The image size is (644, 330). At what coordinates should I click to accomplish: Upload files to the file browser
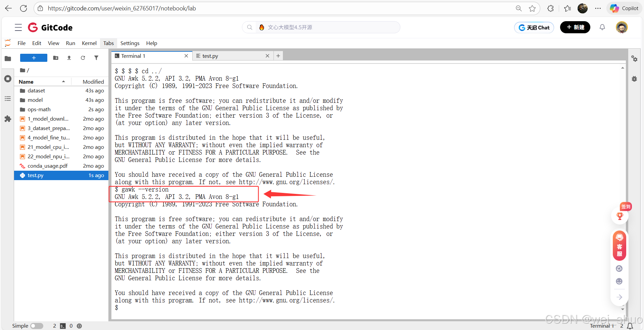[x=69, y=58]
